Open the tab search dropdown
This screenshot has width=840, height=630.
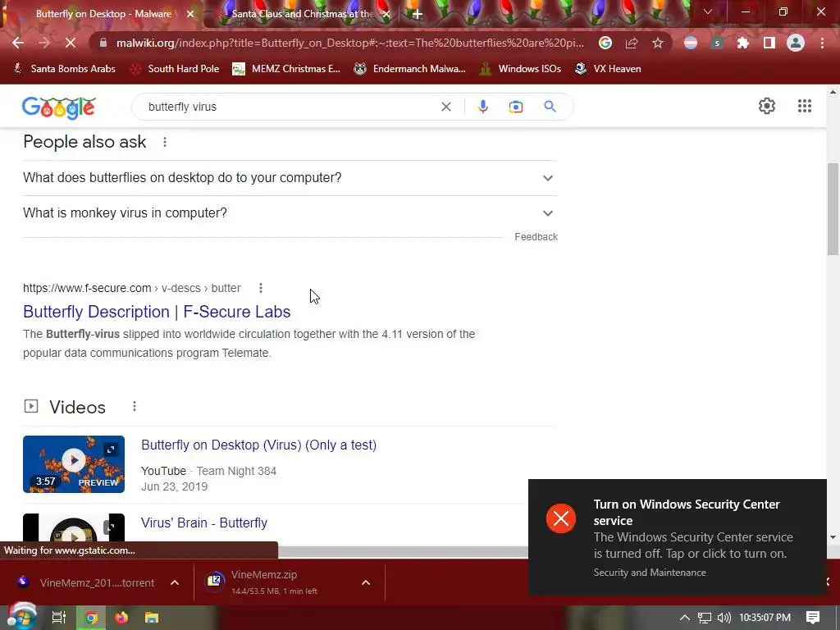[708, 11]
